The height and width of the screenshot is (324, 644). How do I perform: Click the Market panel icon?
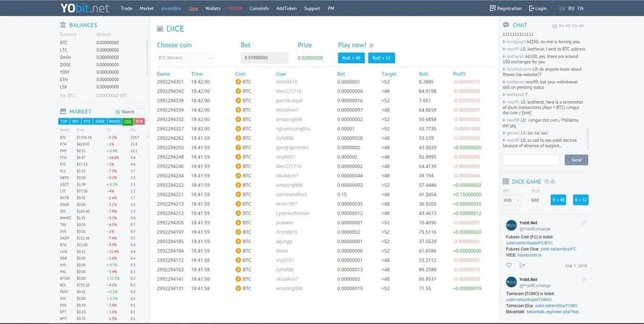click(x=63, y=111)
